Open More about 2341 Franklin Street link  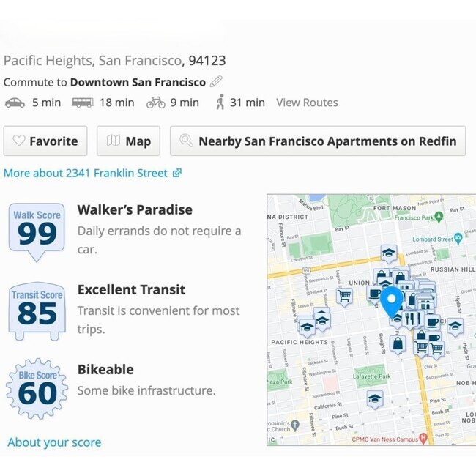(92, 174)
